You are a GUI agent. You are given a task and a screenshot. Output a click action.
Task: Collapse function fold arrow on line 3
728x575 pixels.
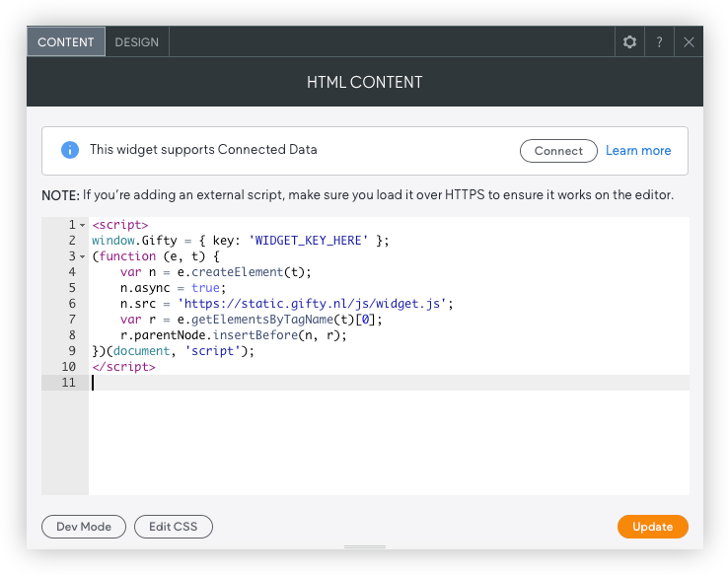click(x=83, y=256)
